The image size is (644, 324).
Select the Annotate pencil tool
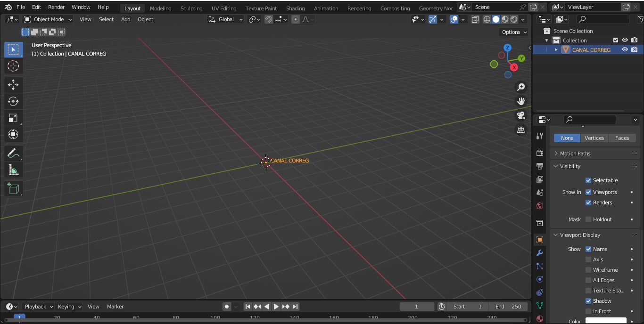point(13,154)
